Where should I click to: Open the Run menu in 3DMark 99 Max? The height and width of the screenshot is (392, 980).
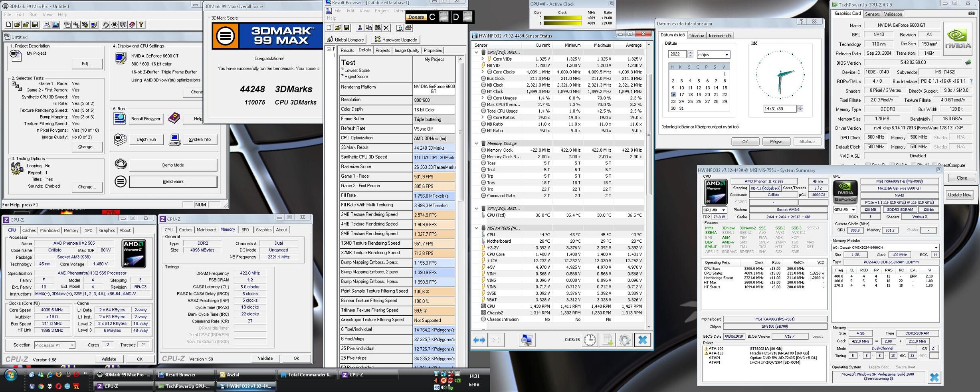coord(33,14)
